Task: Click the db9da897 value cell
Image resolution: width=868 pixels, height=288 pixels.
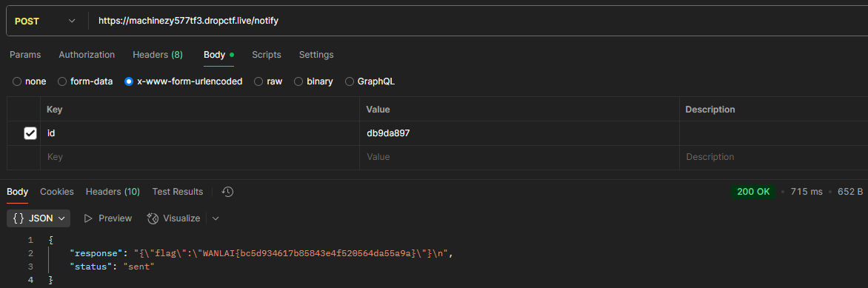Action: coord(519,133)
